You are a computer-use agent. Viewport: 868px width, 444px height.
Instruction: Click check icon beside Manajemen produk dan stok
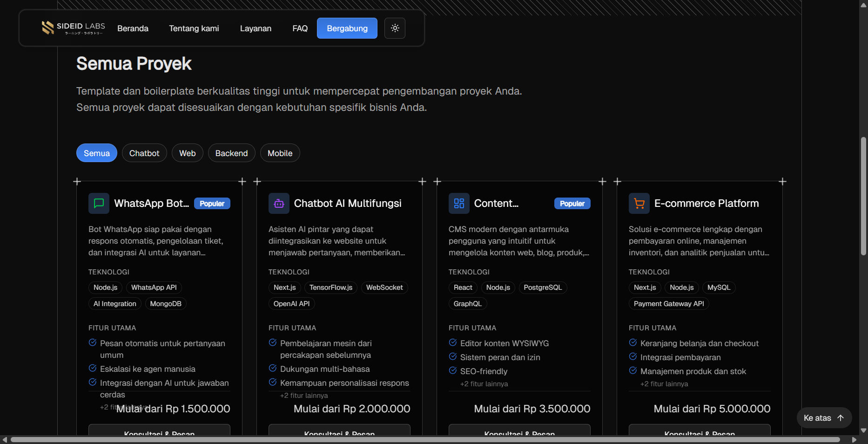[633, 371]
